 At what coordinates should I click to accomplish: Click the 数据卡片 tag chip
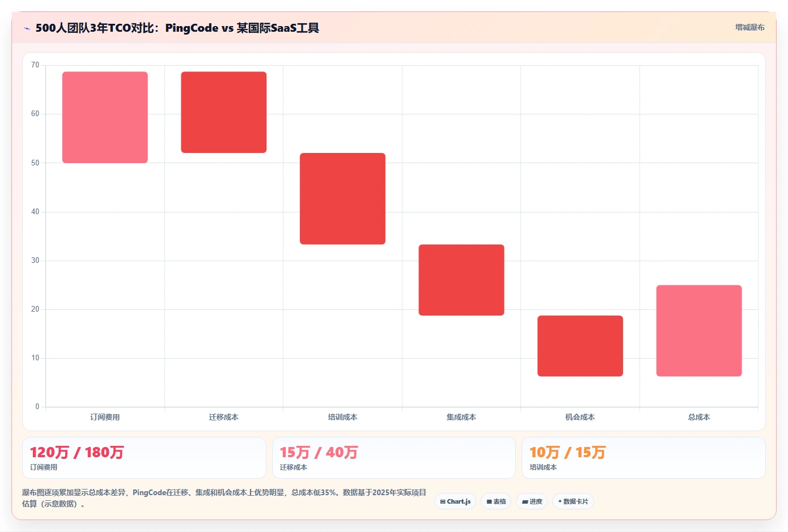click(x=573, y=501)
